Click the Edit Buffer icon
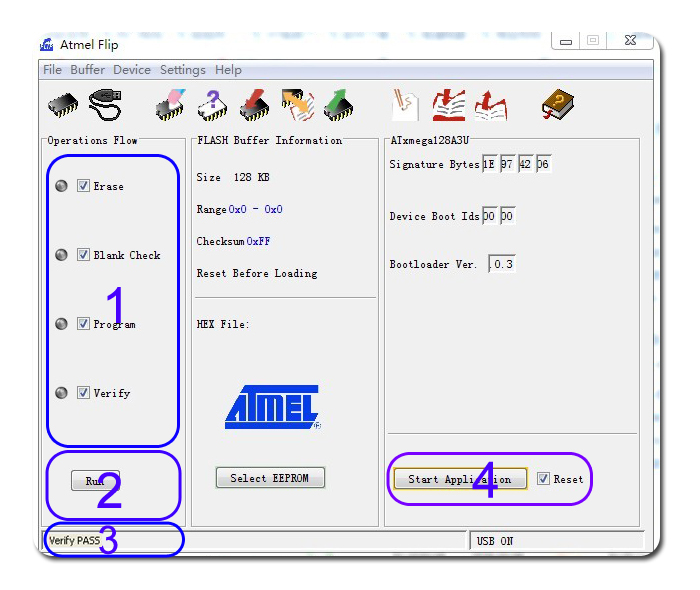700x590 pixels. click(x=405, y=105)
